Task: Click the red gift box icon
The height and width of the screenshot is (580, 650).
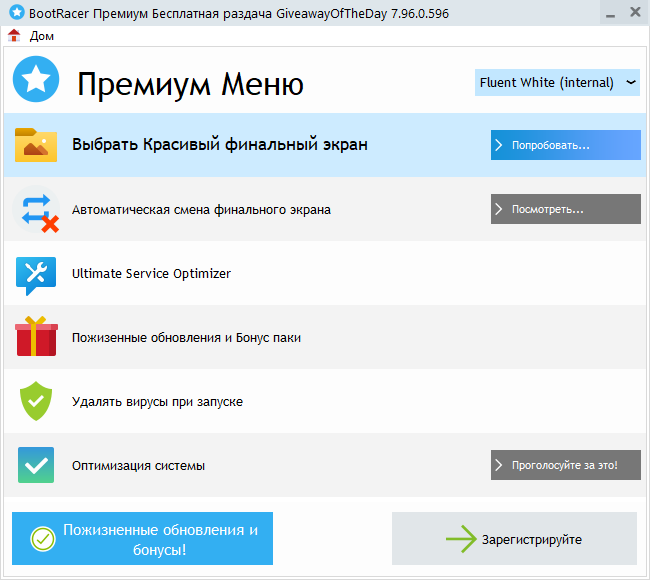Action: click(x=36, y=336)
